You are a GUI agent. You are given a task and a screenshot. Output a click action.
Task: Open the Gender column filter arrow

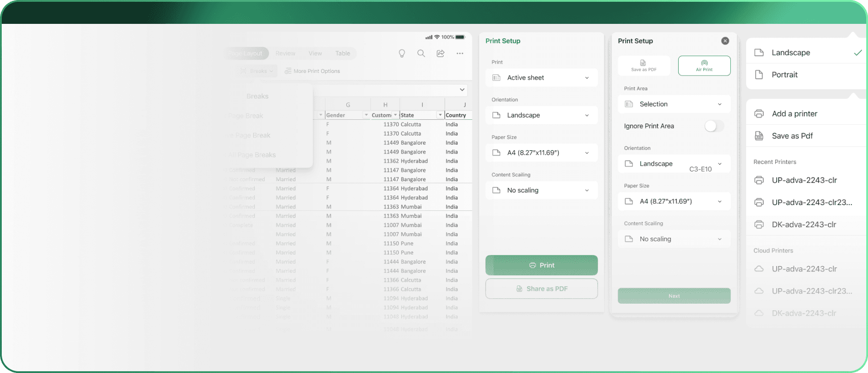pyautogui.click(x=366, y=115)
